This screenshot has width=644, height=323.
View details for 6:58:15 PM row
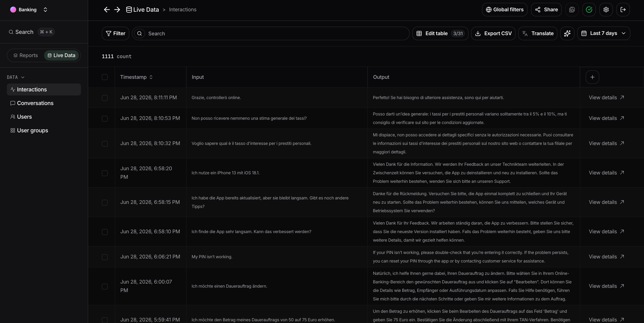pos(606,202)
